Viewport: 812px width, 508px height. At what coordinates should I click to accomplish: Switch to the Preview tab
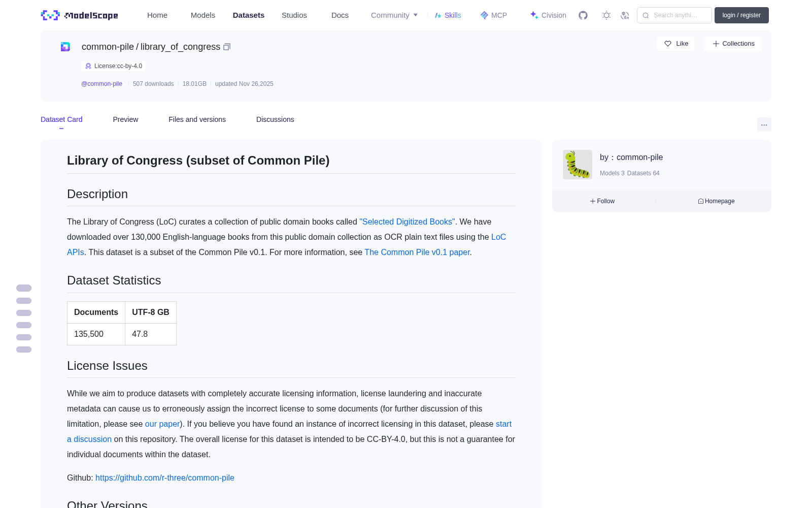coord(125,119)
